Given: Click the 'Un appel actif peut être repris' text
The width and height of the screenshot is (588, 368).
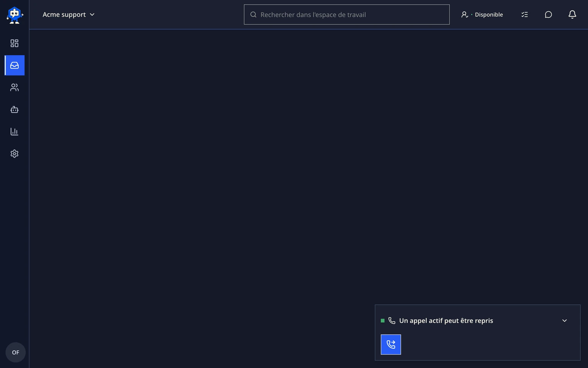Looking at the screenshot, I should click(446, 320).
